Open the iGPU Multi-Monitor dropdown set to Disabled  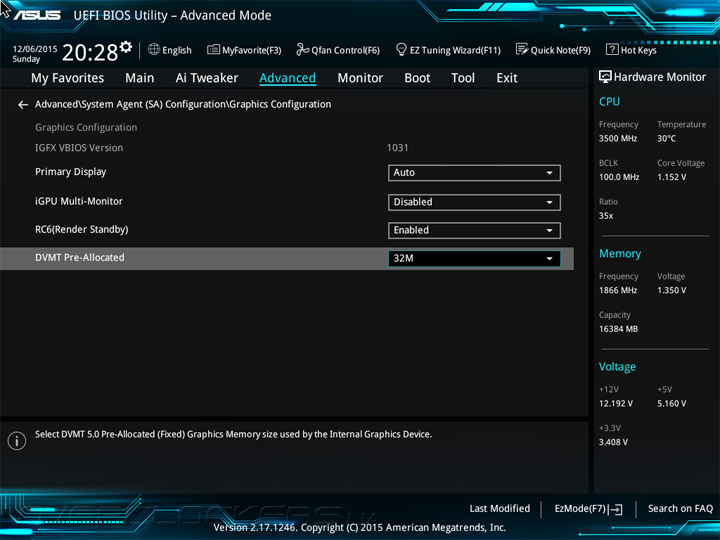click(474, 202)
